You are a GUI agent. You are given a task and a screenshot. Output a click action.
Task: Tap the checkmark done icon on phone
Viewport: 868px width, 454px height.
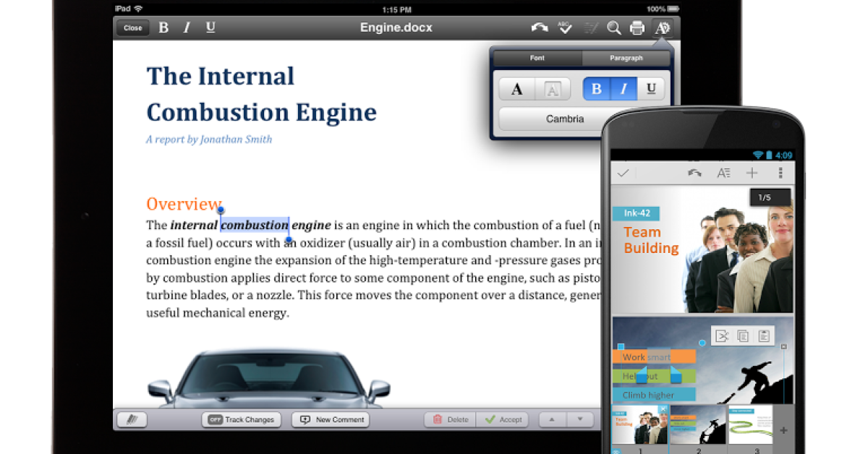pos(622,173)
